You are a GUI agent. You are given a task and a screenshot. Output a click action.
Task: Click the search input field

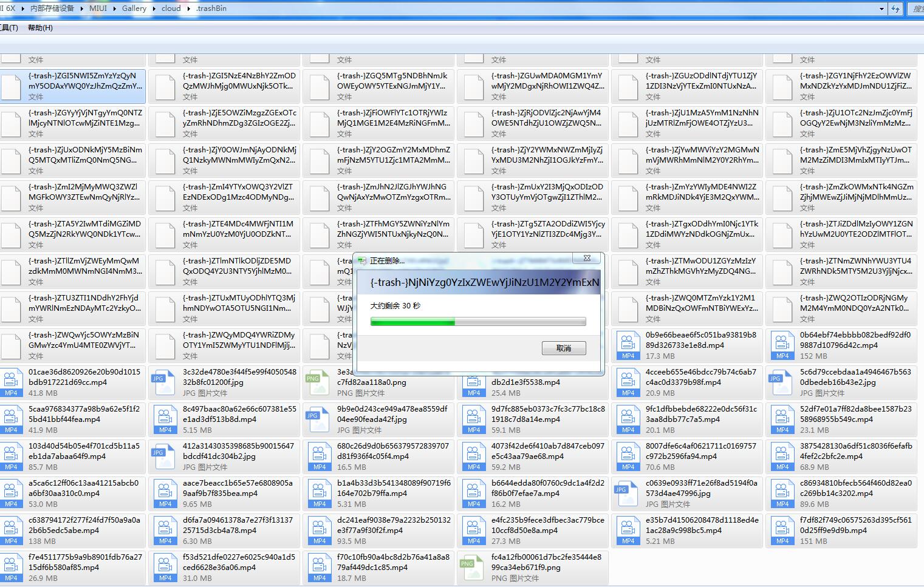(915, 8)
